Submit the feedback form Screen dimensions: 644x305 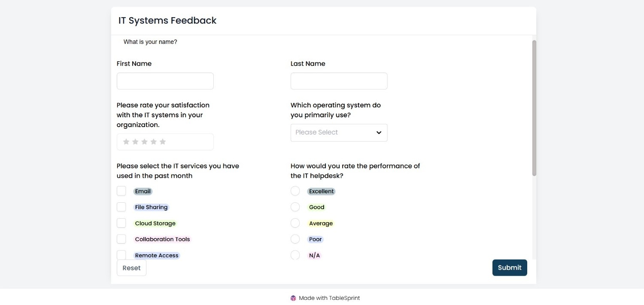coord(510,268)
